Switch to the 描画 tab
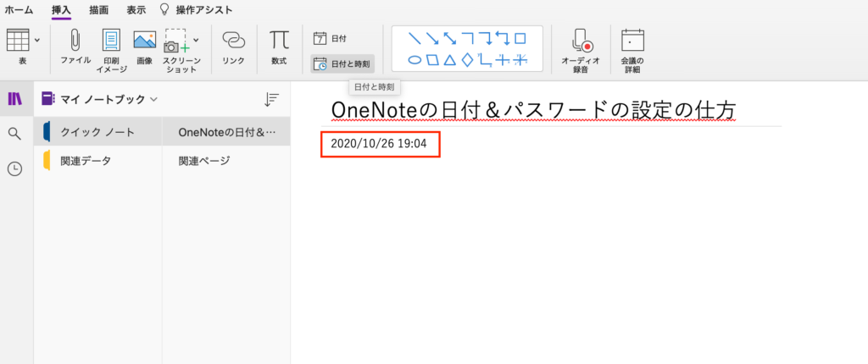Image resolution: width=868 pixels, height=364 pixels. 98,10
